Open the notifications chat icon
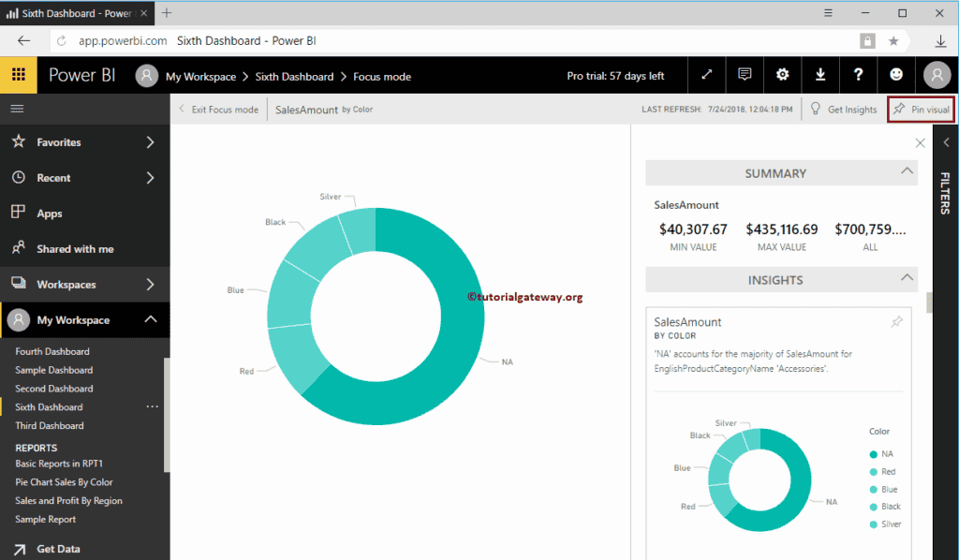The height and width of the screenshot is (560, 959). point(745,76)
